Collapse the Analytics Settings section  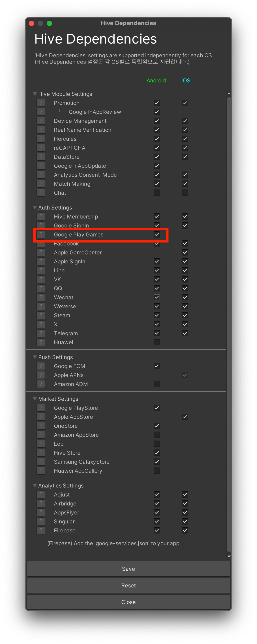(x=35, y=485)
